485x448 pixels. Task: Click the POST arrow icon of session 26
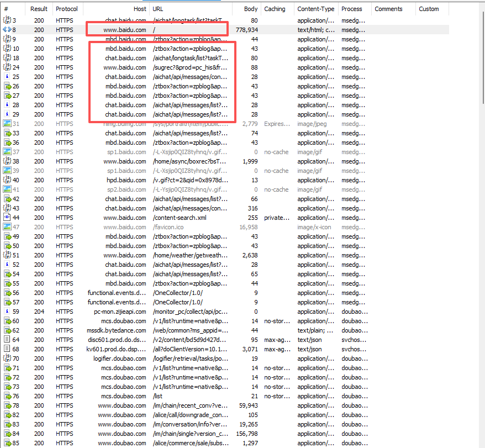click(x=7, y=86)
